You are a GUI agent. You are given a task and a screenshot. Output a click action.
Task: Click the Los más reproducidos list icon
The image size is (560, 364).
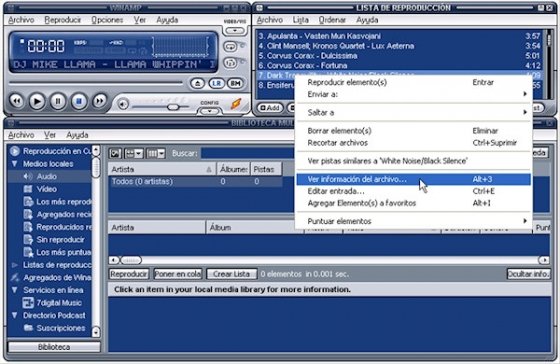[x=28, y=202]
